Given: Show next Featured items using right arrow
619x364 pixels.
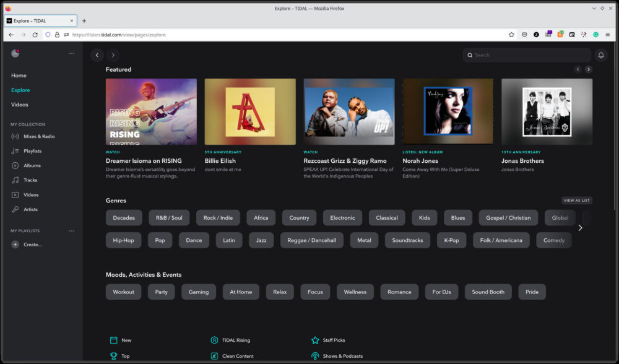Looking at the screenshot, I should [589, 69].
